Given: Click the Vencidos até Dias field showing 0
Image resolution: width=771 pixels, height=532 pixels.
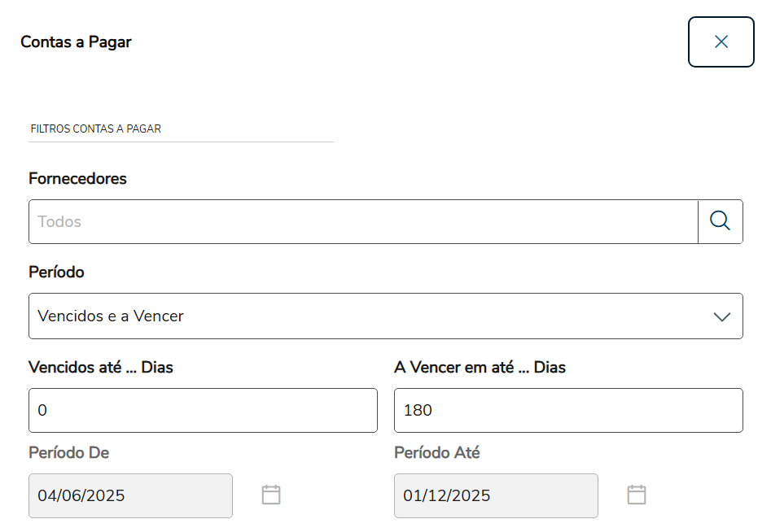Looking at the screenshot, I should click(203, 410).
